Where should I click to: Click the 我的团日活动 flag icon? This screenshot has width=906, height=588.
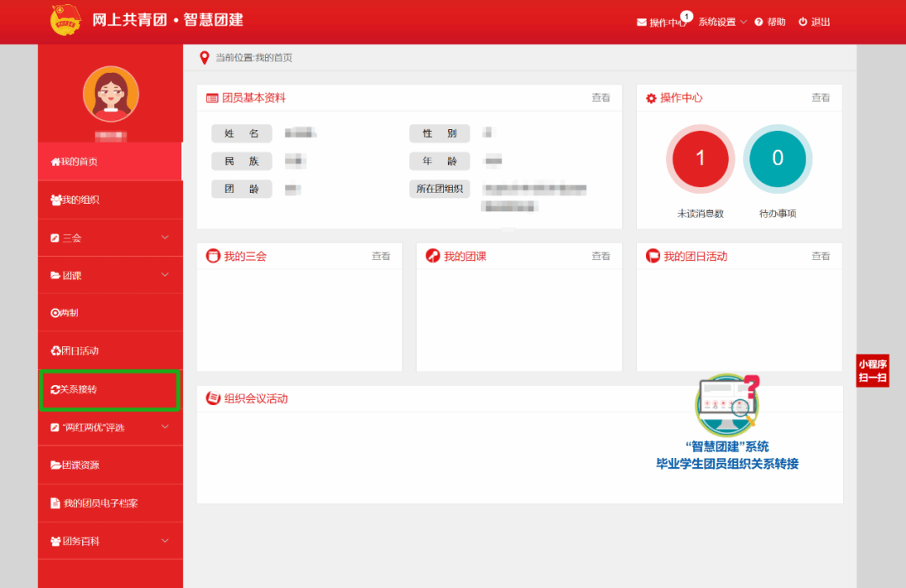[653, 256]
